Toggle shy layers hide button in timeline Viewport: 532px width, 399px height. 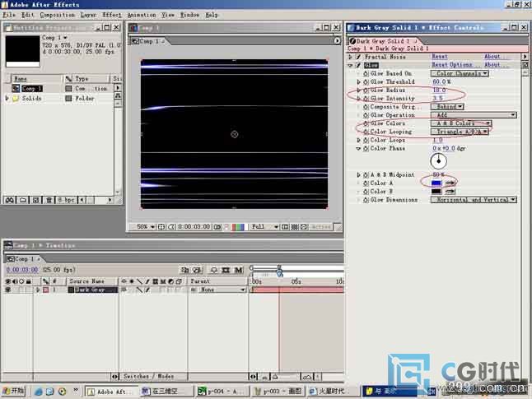[214, 270]
